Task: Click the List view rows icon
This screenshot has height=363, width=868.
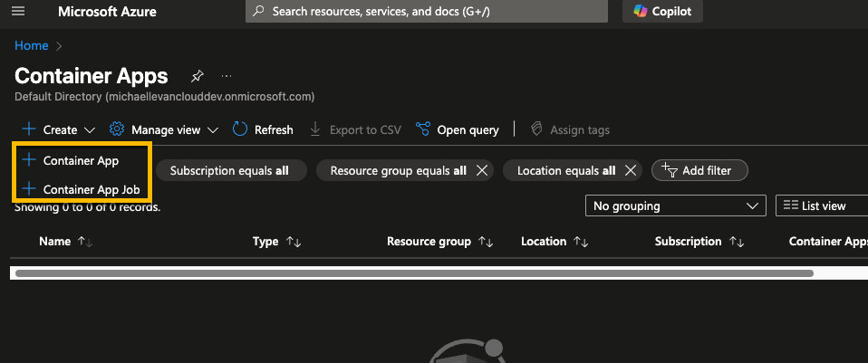Action: pyautogui.click(x=790, y=205)
